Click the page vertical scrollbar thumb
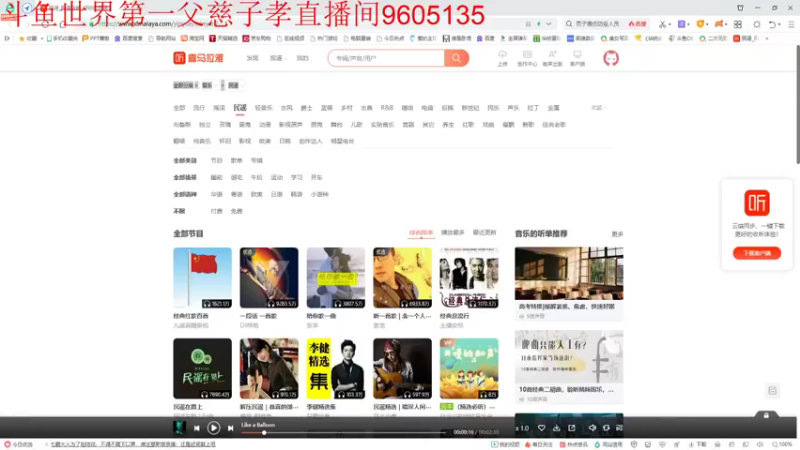 [x=797, y=105]
